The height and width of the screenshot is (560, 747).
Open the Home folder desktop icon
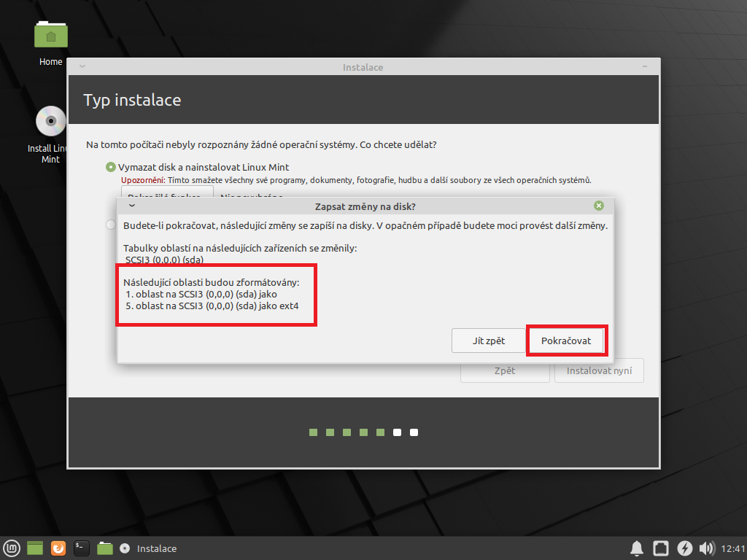[x=50, y=35]
